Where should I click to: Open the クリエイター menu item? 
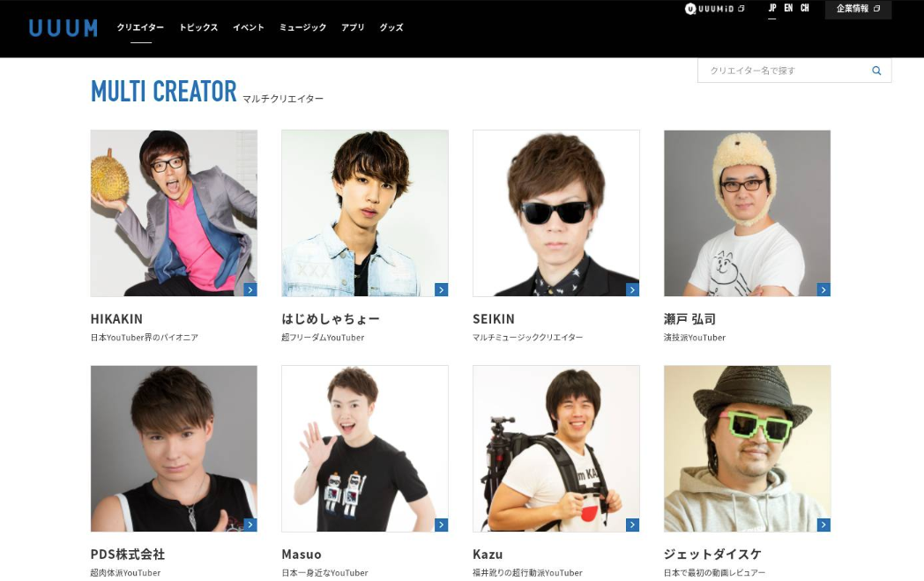click(140, 27)
